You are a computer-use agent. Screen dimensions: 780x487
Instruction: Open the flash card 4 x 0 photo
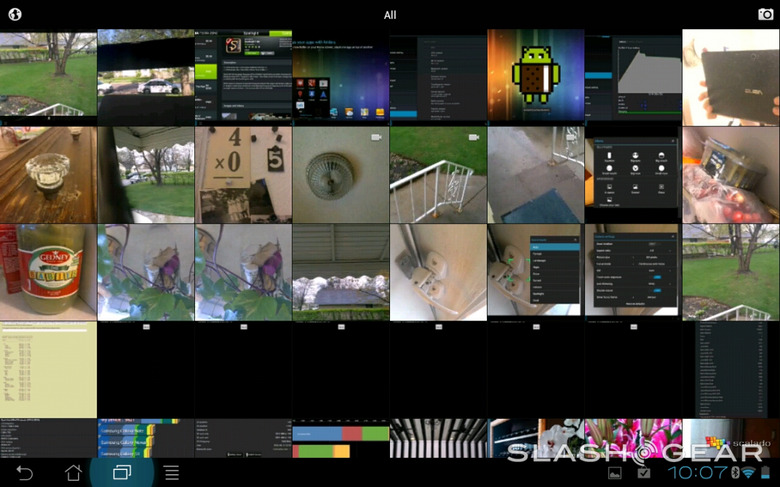(242, 173)
